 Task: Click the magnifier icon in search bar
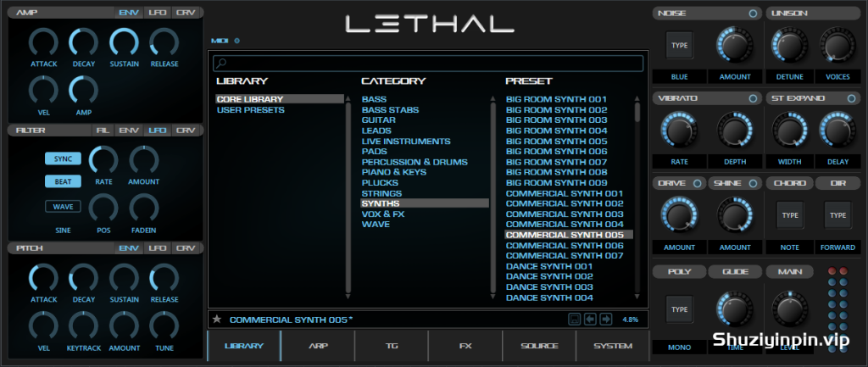220,63
